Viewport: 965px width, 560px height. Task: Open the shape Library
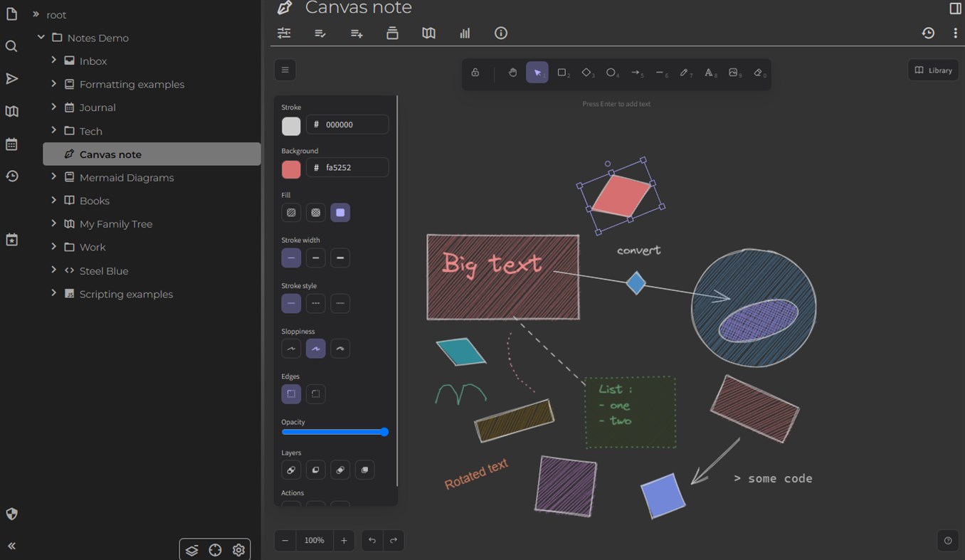[932, 70]
